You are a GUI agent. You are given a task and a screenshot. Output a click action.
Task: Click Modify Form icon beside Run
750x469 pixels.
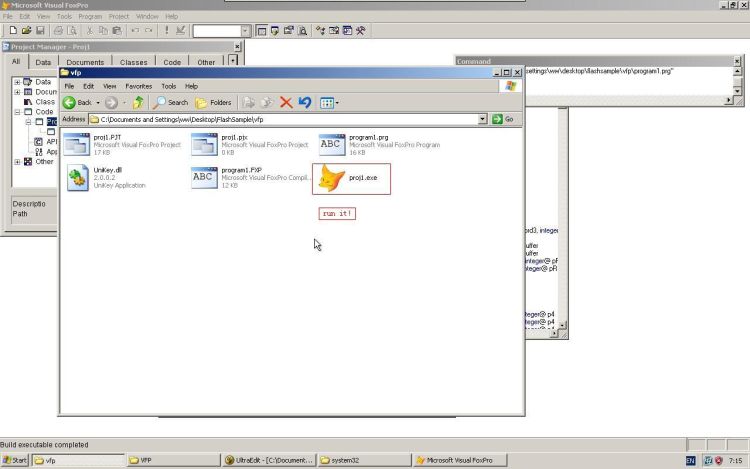180,31
